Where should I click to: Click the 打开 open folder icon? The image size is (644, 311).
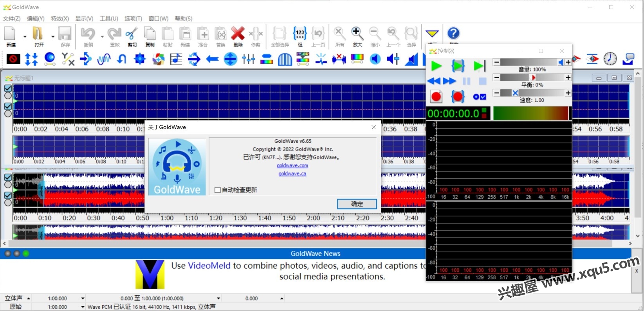coord(38,34)
